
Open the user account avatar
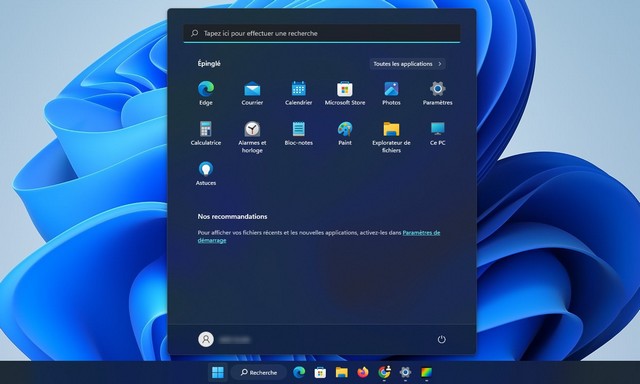click(206, 339)
